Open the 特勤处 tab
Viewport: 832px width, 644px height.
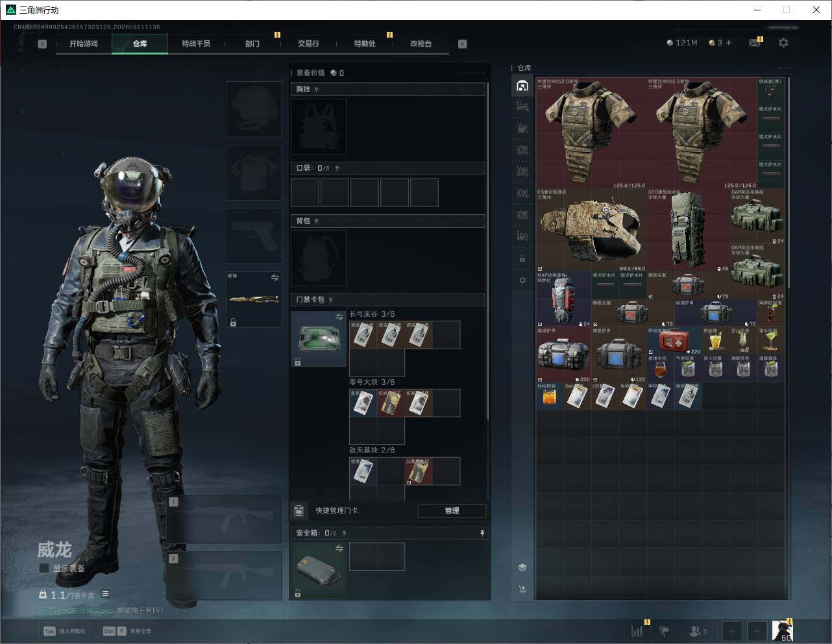[364, 43]
